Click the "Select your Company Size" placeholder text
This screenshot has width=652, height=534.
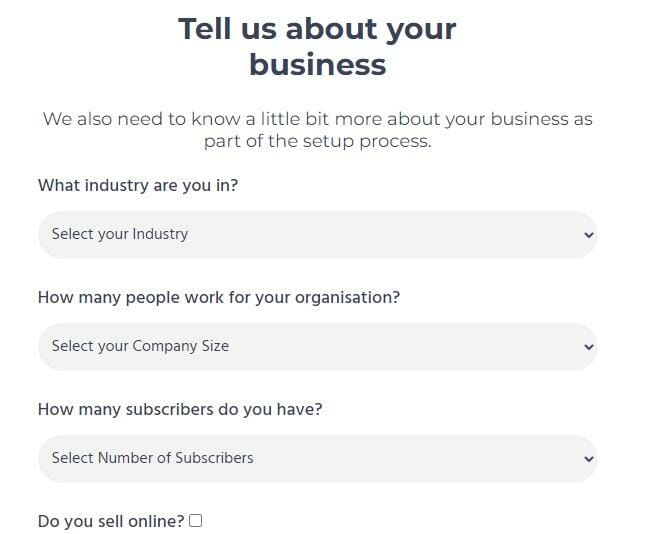pos(140,347)
